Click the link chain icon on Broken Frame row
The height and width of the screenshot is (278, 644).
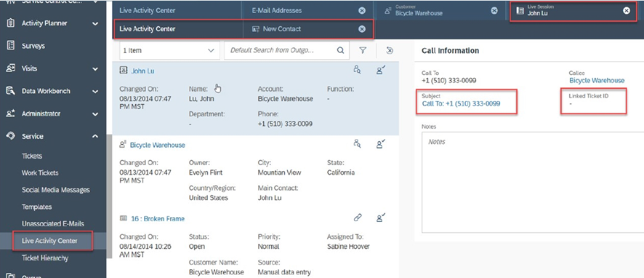tap(358, 218)
